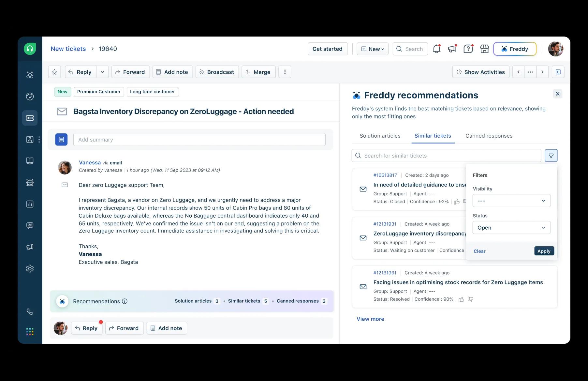Viewport: 588px width, 381px height.
Task: Open the megaphone campaigns icon in sidebar
Action: coord(30,247)
